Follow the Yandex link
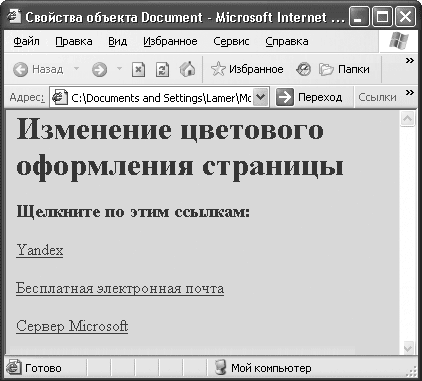Screen dimensions: 422x381 coord(40,250)
